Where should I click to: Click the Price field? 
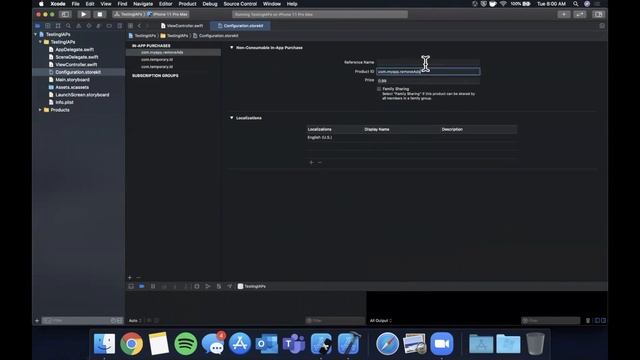point(428,80)
